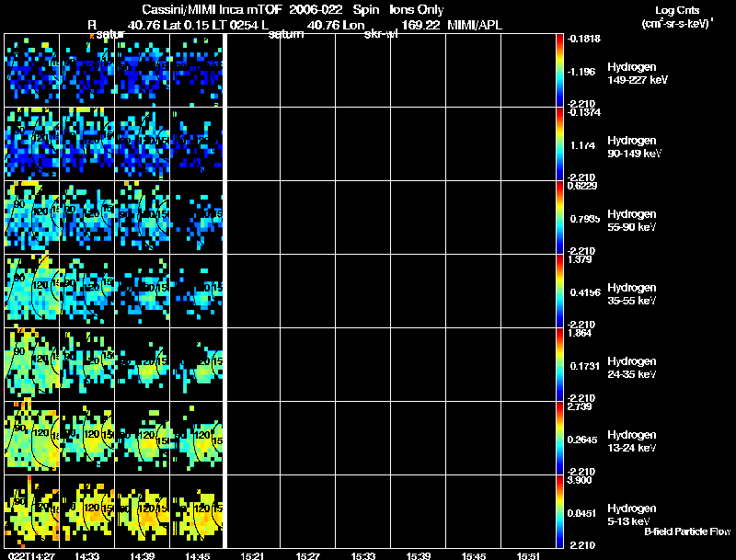Click the '15:45' time axis label
Image resolution: width=736 pixels, height=560 pixels.
click(x=474, y=555)
